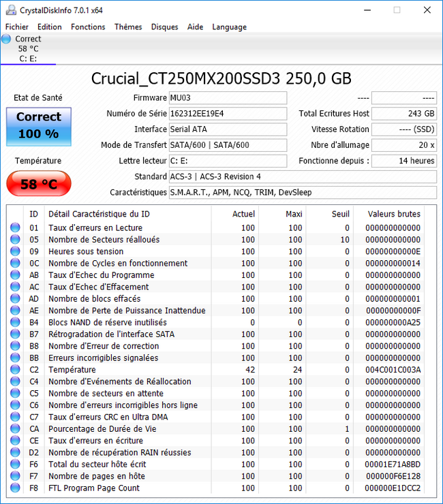443x504 pixels.
Task: Click status orb for Heures sous tension
Action: coord(15,251)
